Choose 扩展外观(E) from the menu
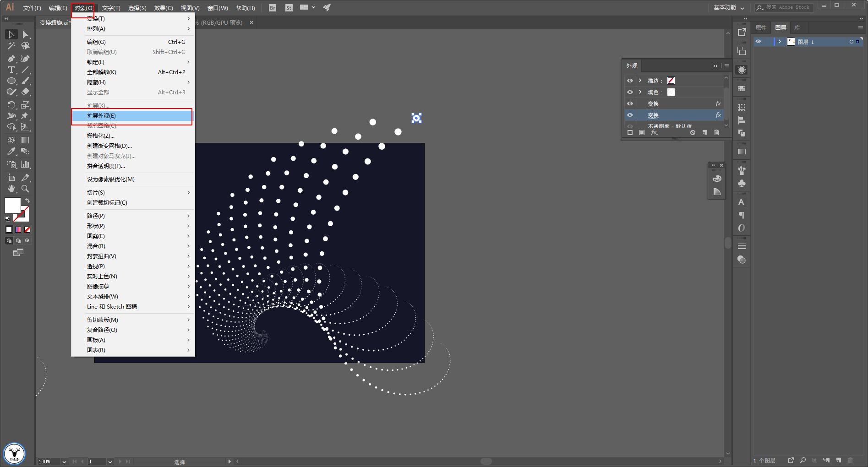The width and height of the screenshot is (868, 467). pyautogui.click(x=133, y=116)
